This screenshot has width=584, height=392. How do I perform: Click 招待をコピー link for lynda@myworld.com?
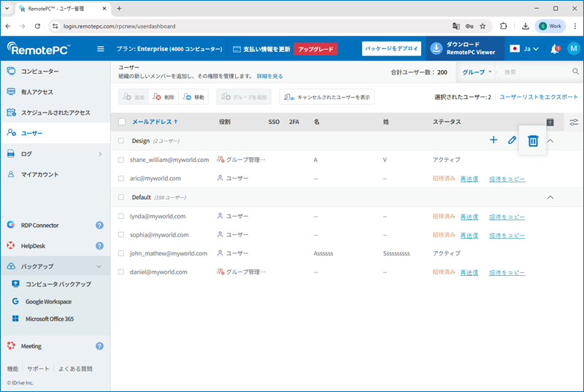[507, 217]
